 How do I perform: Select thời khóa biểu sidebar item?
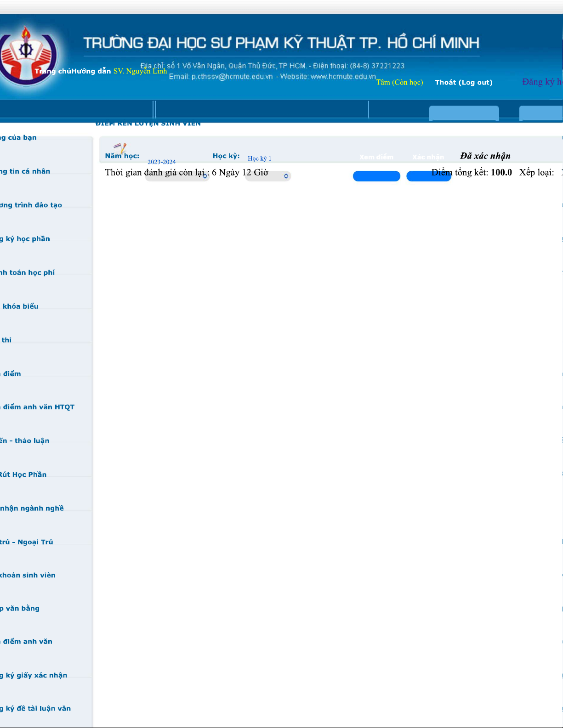[x=20, y=306]
